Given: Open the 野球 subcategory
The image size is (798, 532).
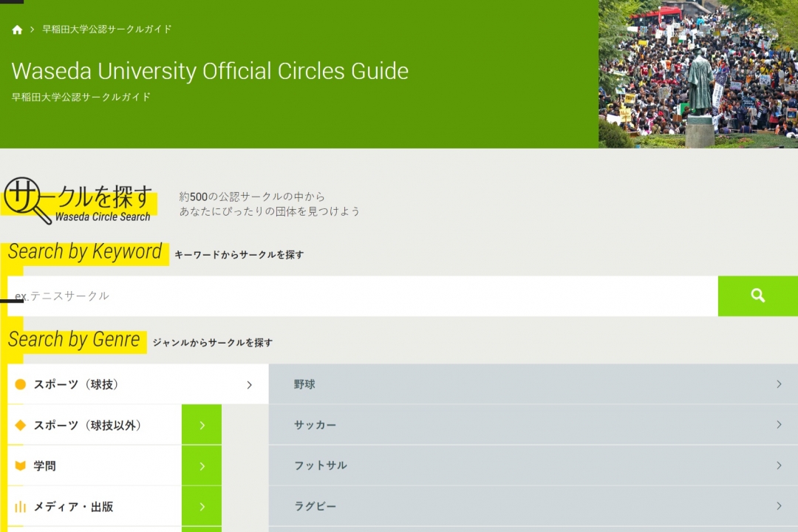Looking at the screenshot, I should [533, 384].
